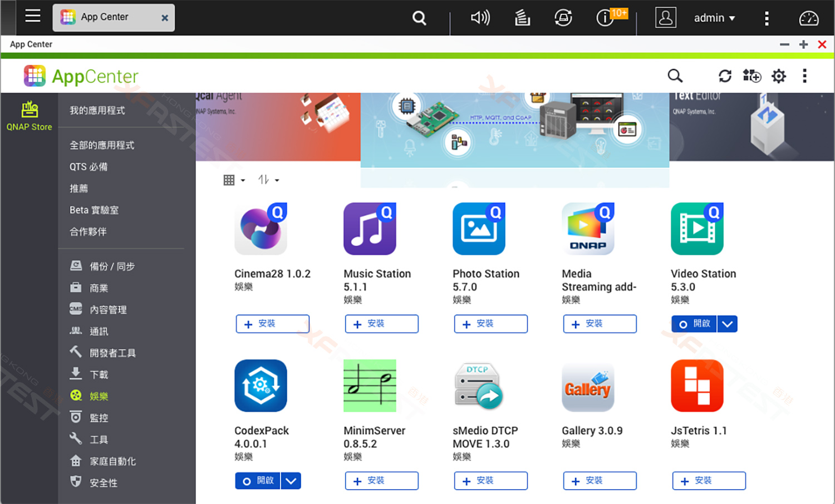
Task: Install MinimServer 0.8.5.2
Action: pos(382,481)
